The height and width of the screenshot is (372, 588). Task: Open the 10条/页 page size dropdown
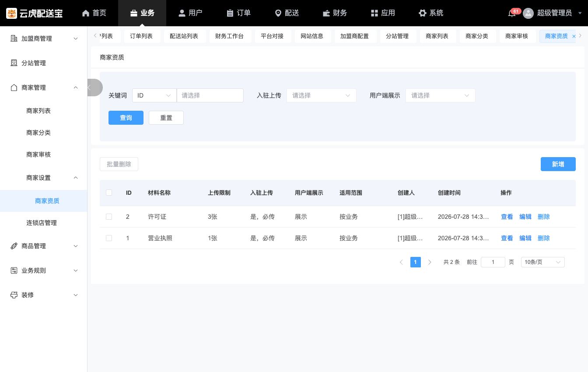click(x=543, y=262)
